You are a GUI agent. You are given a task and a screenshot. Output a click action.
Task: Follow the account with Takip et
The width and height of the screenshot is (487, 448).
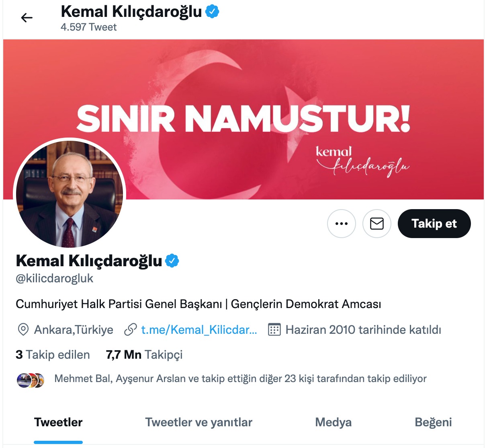434,224
